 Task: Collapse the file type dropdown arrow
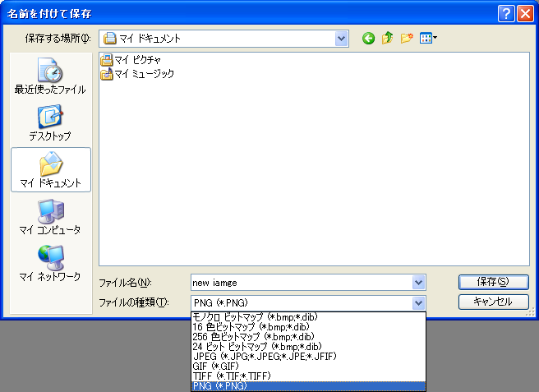(x=418, y=303)
